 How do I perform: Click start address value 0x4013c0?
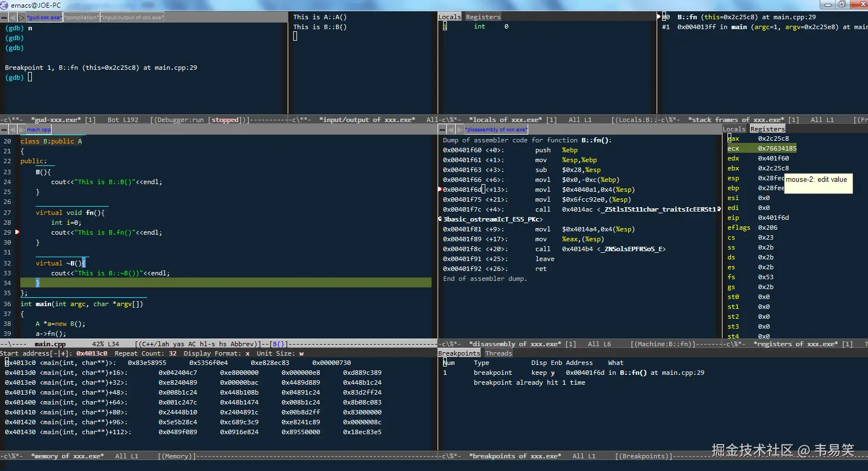pos(92,353)
